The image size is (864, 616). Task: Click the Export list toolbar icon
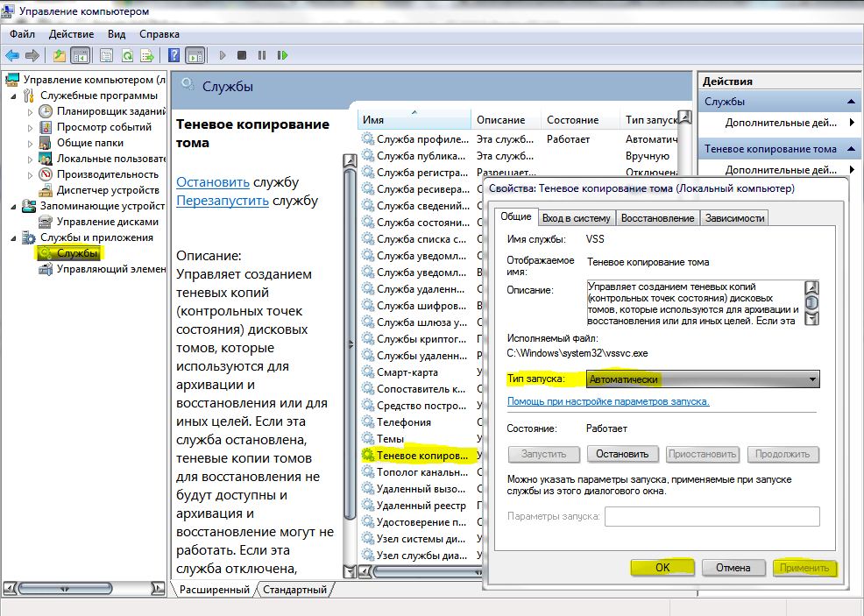point(148,55)
